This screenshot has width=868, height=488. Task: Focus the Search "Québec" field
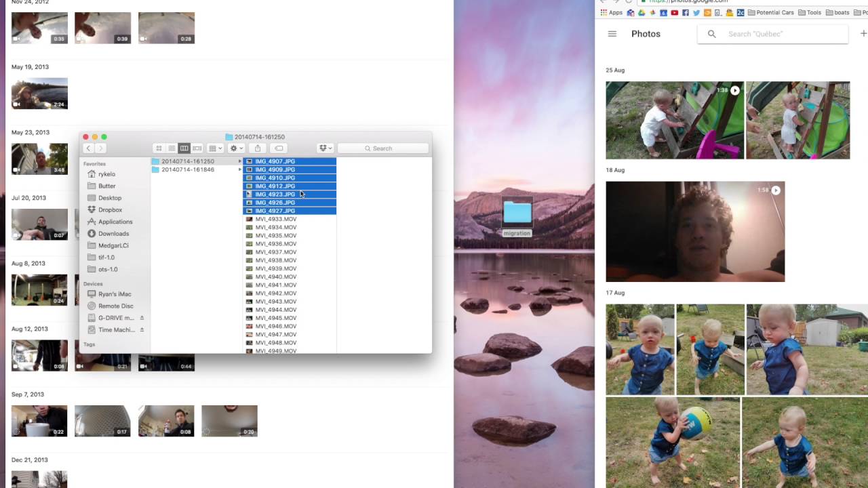773,34
